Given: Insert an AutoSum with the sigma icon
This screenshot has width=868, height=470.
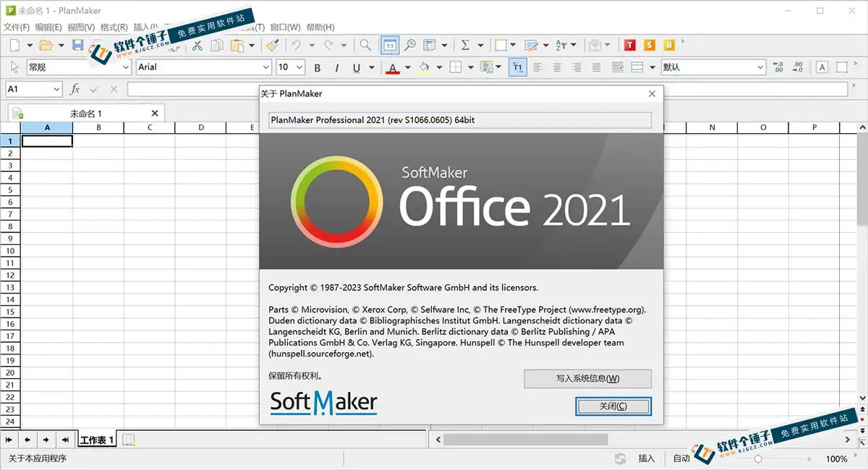Looking at the screenshot, I should (x=466, y=45).
